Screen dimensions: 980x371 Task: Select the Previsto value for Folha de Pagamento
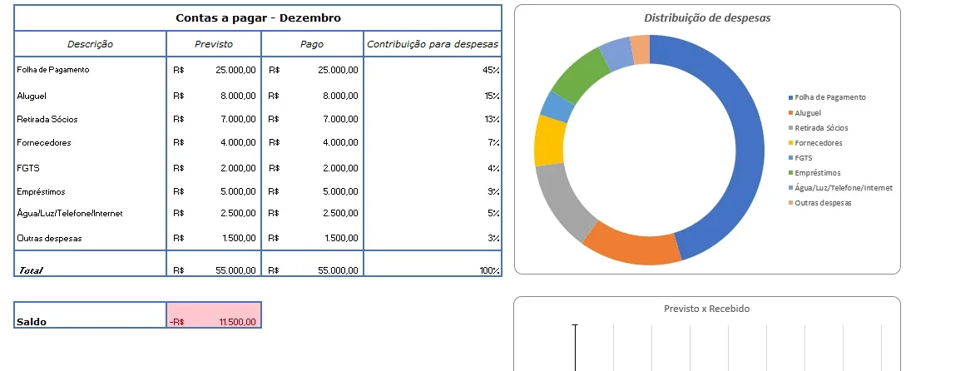point(214,70)
